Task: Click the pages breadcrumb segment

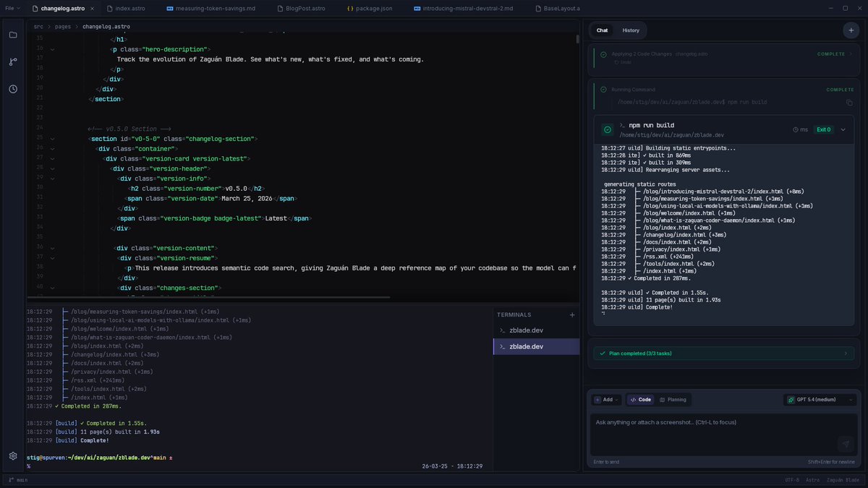Action: coord(63,26)
